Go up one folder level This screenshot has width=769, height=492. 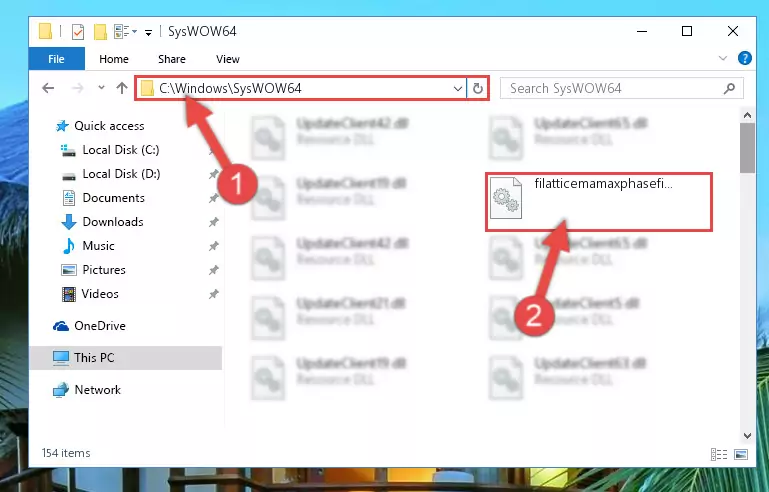click(122, 88)
